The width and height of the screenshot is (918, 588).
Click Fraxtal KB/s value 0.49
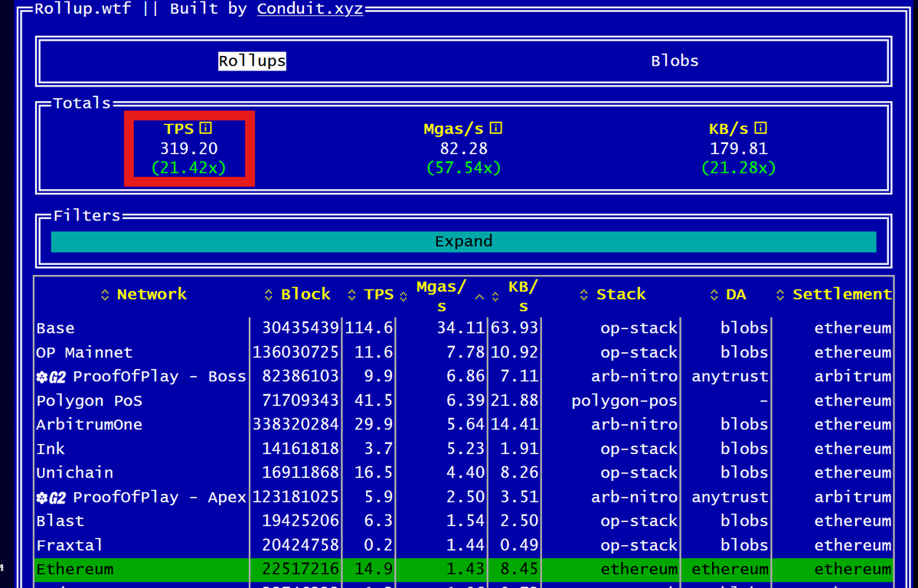[x=518, y=544]
